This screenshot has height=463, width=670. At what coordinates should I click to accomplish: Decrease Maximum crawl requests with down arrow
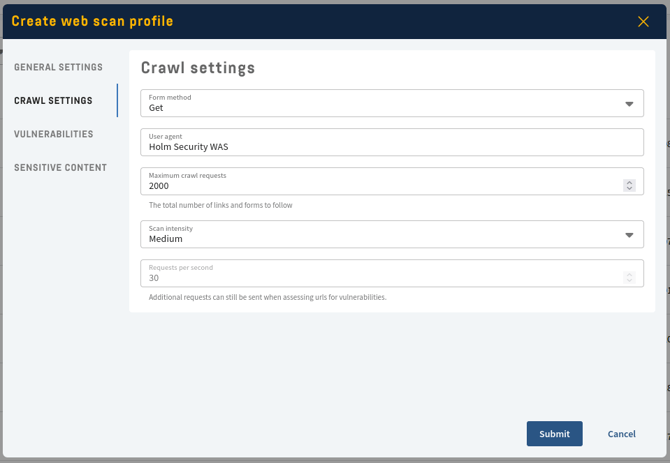[x=629, y=188]
